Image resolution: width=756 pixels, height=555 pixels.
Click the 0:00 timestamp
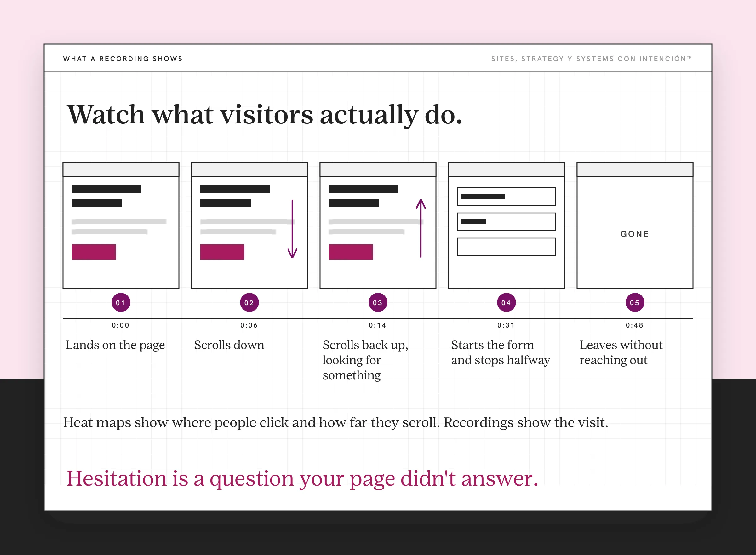tap(121, 325)
